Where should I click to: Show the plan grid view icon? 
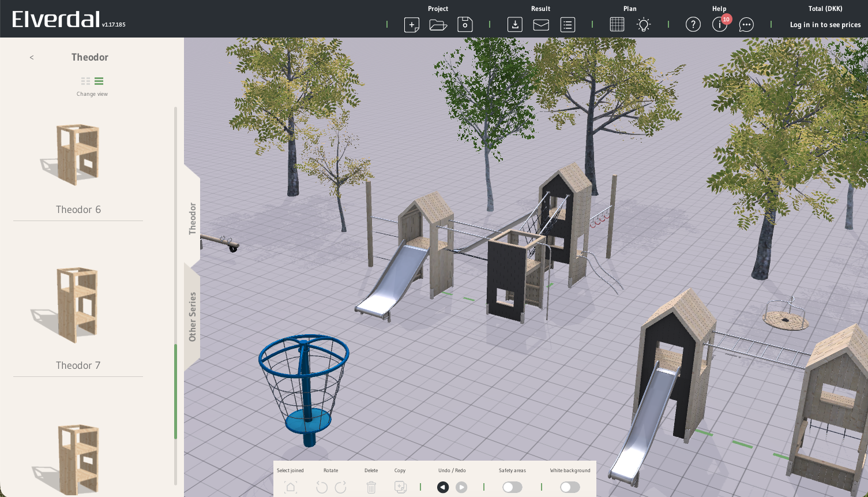point(617,25)
